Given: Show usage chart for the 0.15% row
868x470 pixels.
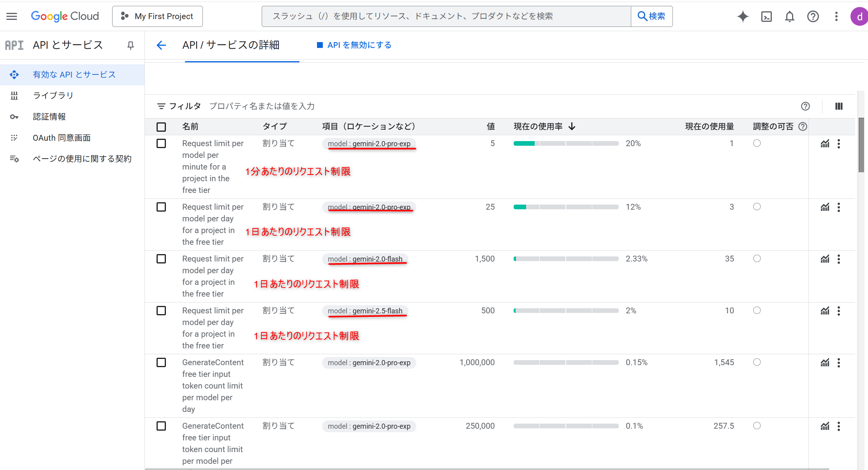Looking at the screenshot, I should point(825,362).
